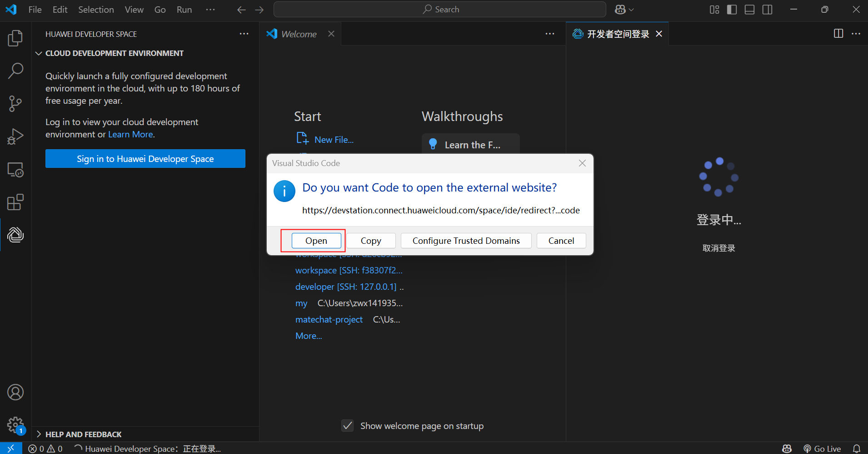Screen dimensions: 868x454
Task: Close the Visual Studio Code dialog
Action: point(582,163)
